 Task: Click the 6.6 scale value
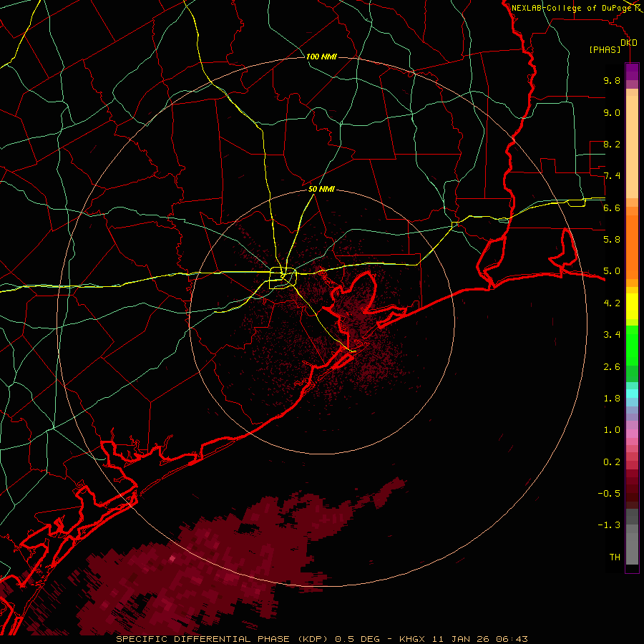(x=612, y=208)
